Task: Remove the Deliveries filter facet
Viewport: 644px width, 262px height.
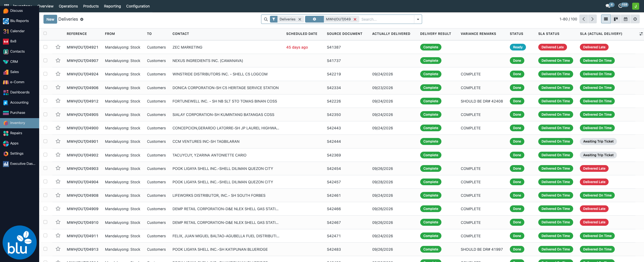Action: pos(300,19)
